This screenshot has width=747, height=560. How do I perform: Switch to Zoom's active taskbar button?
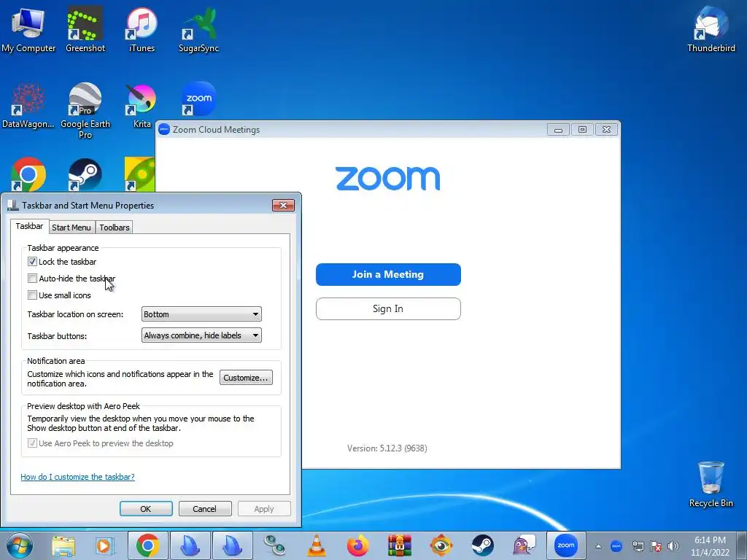[566, 545]
